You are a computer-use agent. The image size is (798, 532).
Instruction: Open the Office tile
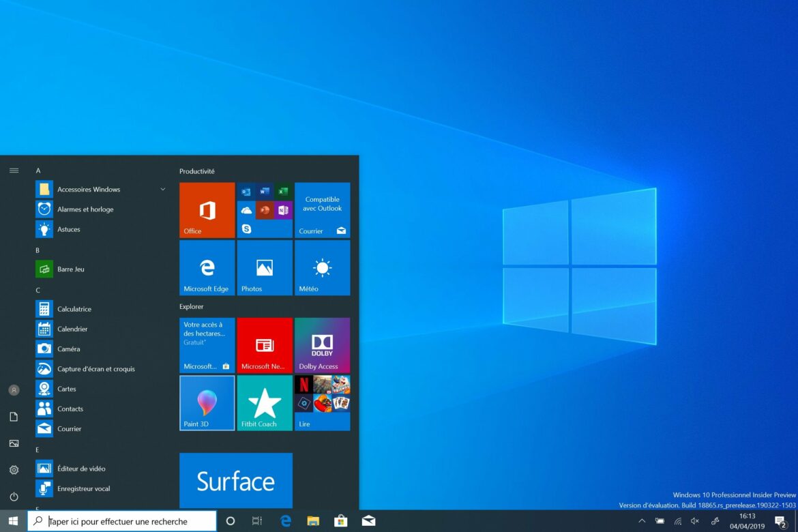tap(207, 210)
